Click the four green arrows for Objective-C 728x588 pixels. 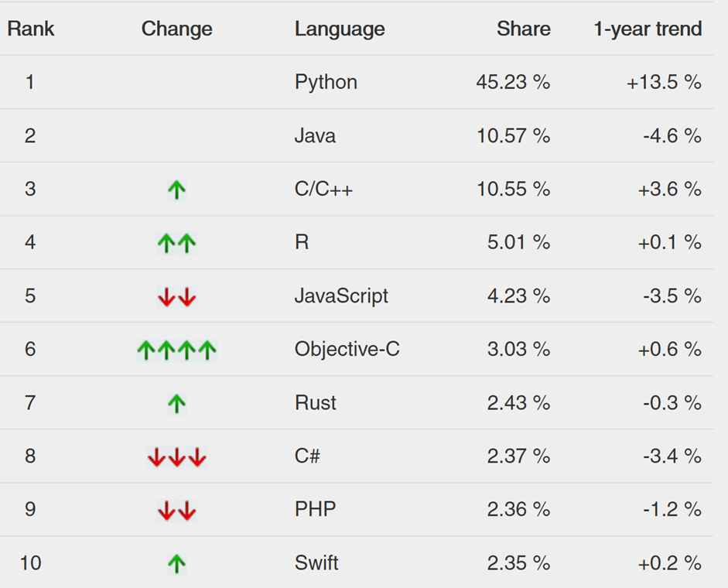tap(177, 350)
